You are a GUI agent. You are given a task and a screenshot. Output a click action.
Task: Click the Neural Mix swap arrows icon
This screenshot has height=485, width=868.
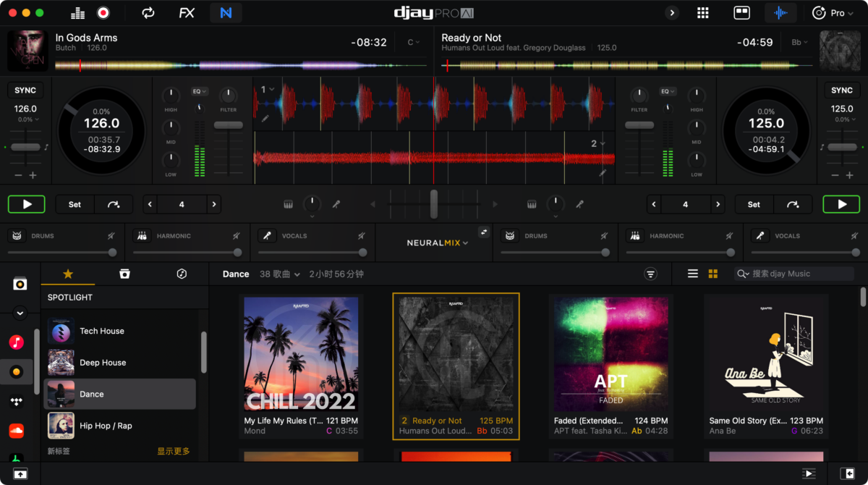point(483,232)
